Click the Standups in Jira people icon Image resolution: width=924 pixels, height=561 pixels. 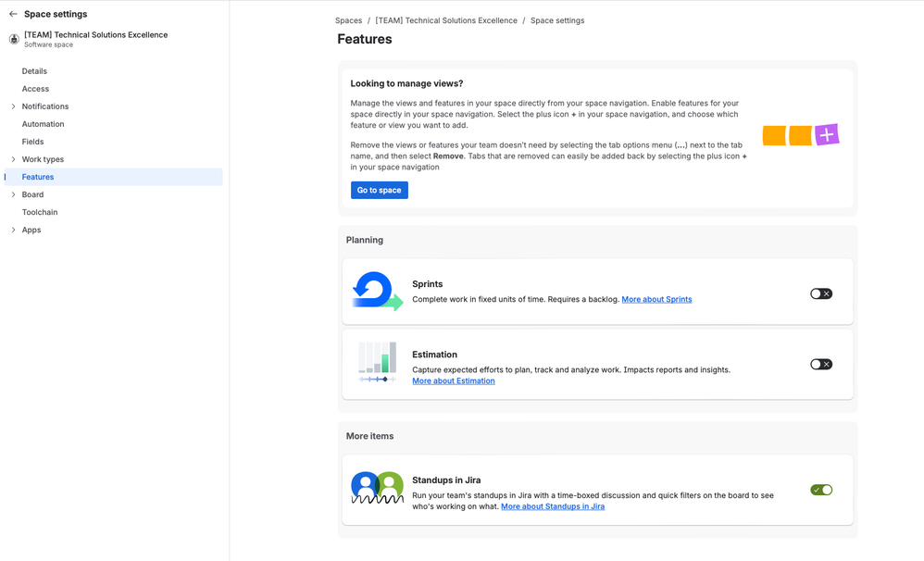pos(377,488)
